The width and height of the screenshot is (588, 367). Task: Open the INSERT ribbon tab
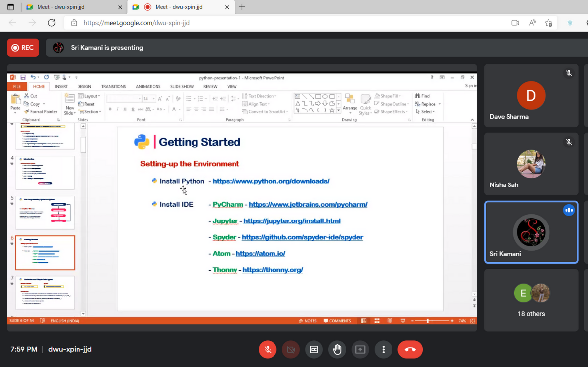click(x=61, y=86)
